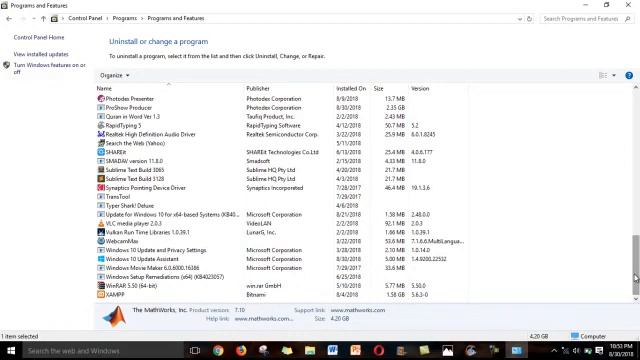Click the WinRAR 5.50 icon
The image size is (640, 360).
coord(101,286)
